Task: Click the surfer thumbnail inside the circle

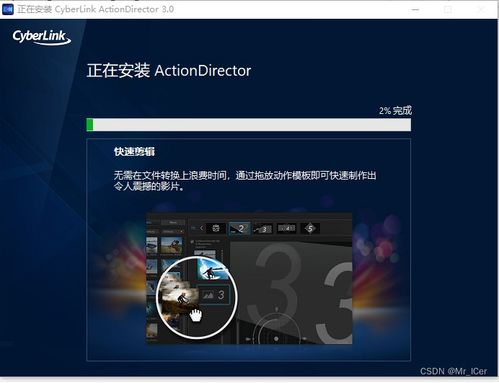Action: pyautogui.click(x=212, y=269)
